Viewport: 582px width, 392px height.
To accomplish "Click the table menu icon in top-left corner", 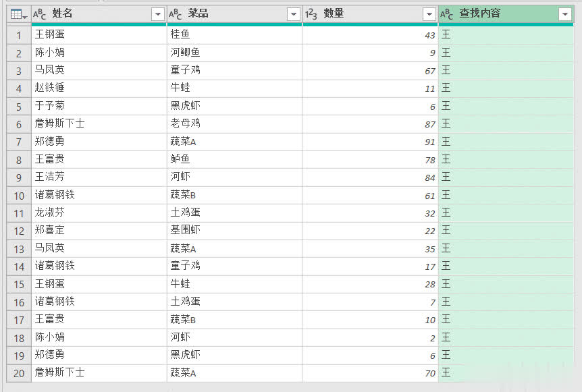I will [x=19, y=14].
